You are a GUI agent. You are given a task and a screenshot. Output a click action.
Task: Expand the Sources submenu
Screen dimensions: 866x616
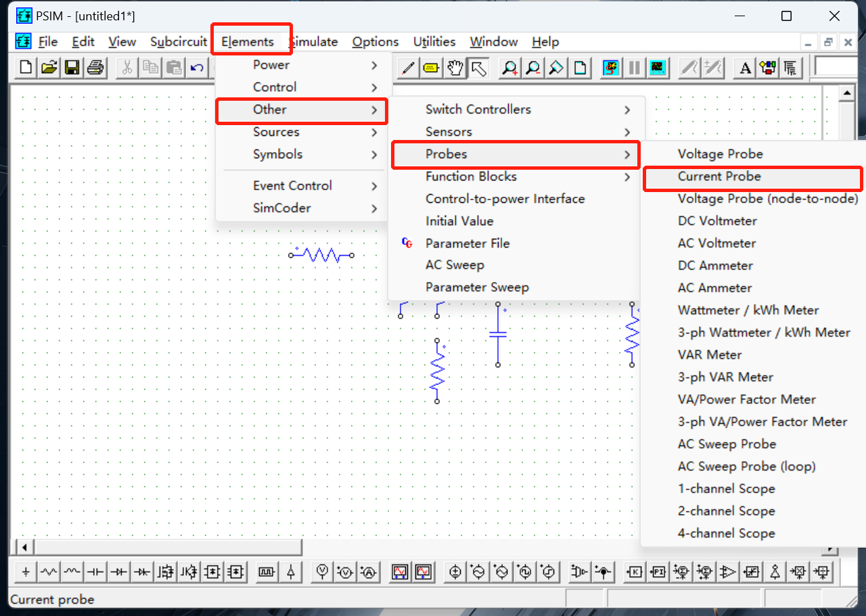[302, 132]
